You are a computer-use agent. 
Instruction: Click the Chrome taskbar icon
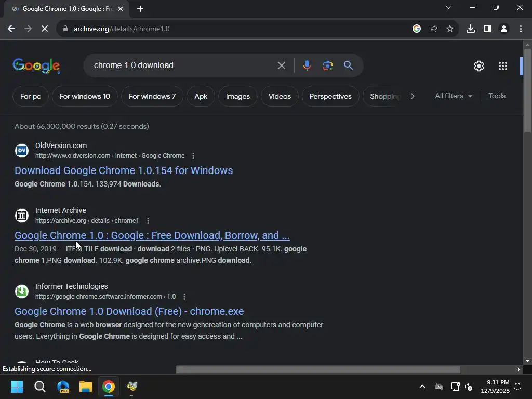pyautogui.click(x=109, y=387)
